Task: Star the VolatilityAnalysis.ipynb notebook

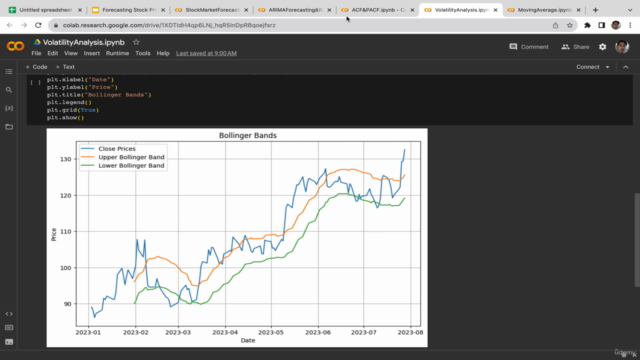Action: tap(136, 42)
